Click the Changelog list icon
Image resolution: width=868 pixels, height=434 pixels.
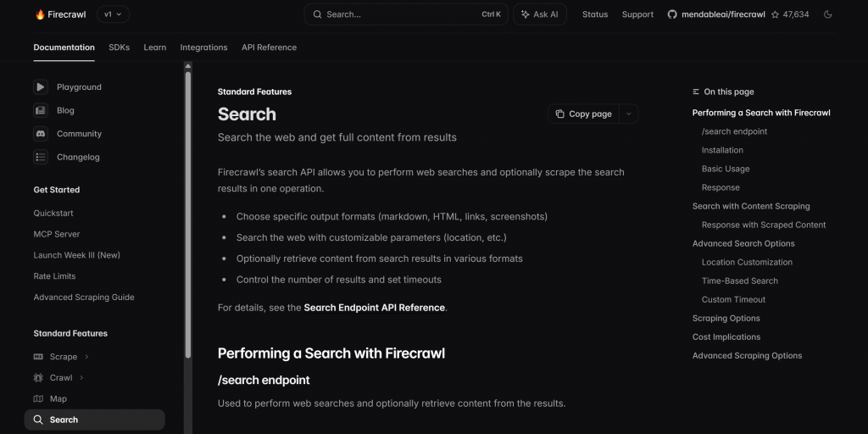[x=41, y=157]
